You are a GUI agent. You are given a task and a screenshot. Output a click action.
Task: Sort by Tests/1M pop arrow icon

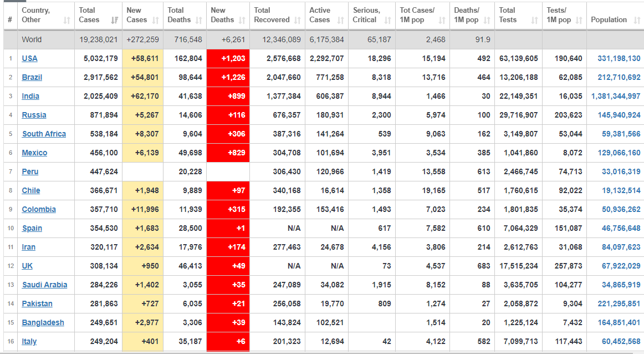tap(579, 20)
